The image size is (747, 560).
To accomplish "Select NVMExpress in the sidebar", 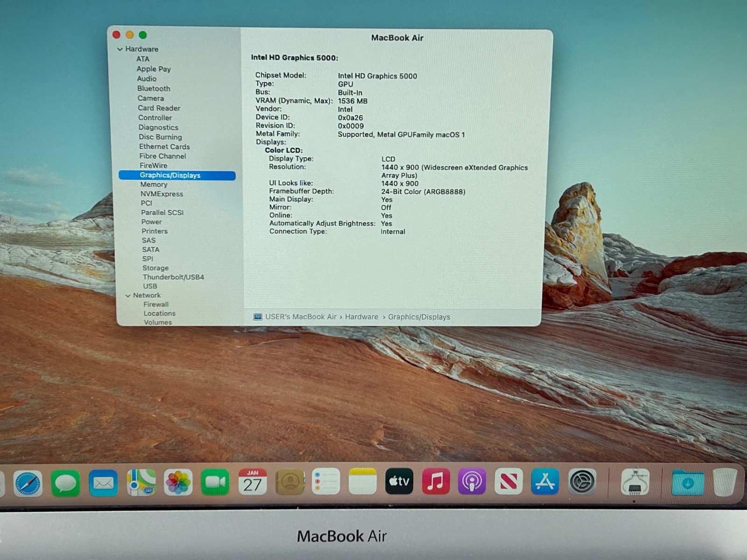I will 162,194.
